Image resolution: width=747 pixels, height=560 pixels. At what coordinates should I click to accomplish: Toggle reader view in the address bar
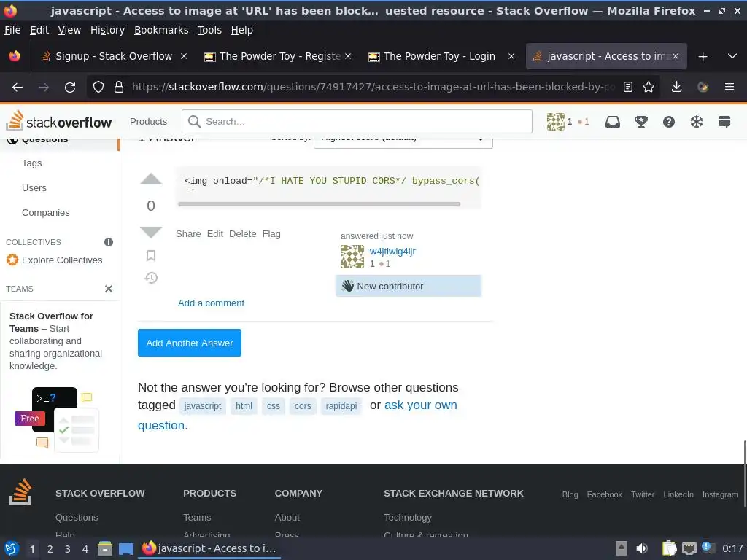[628, 87]
